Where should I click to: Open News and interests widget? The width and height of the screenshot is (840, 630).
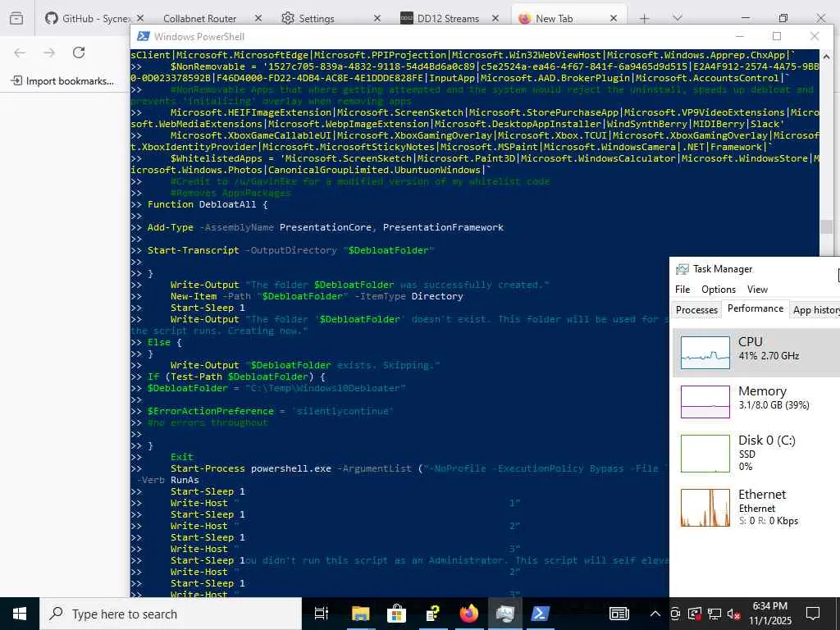[619, 614]
